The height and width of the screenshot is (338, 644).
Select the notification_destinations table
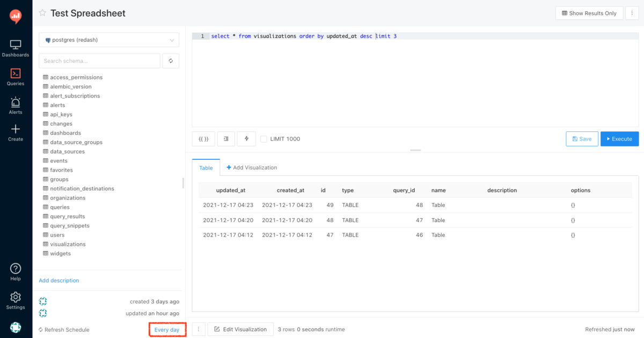click(x=82, y=188)
